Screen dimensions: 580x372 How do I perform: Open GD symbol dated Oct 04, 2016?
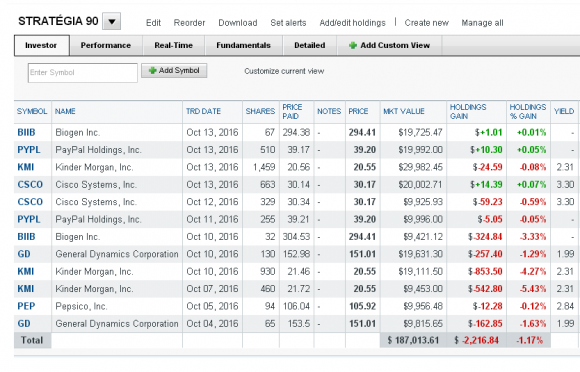point(24,324)
